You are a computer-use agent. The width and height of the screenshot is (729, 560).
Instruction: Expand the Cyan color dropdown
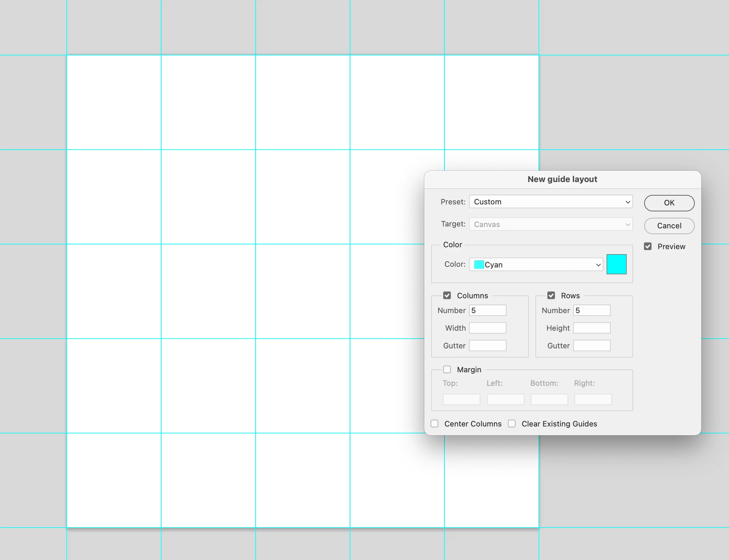pyautogui.click(x=536, y=265)
